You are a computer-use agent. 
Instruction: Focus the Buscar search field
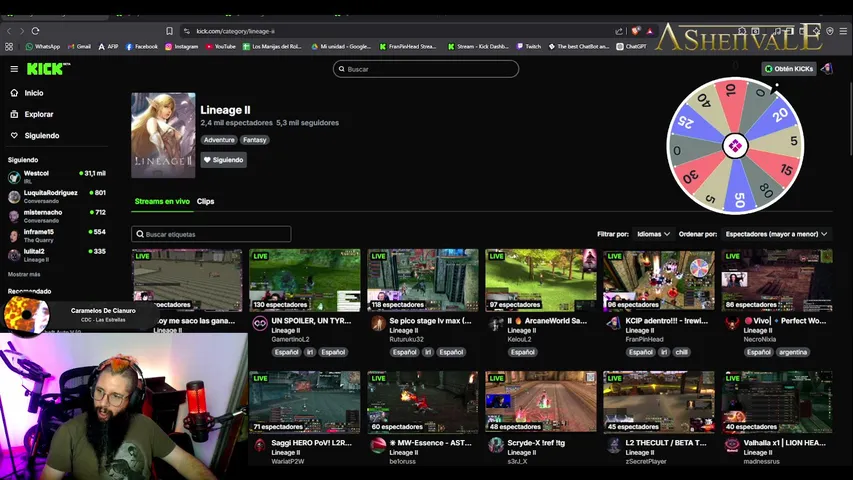[x=426, y=69]
